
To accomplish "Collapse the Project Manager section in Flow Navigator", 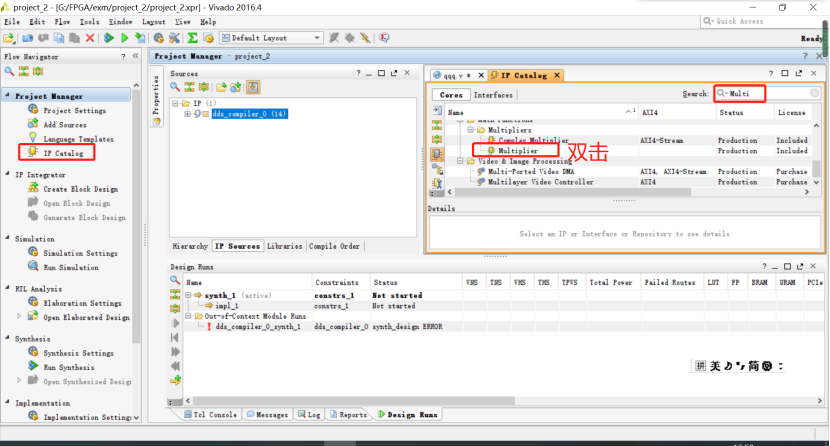I will coord(7,96).
